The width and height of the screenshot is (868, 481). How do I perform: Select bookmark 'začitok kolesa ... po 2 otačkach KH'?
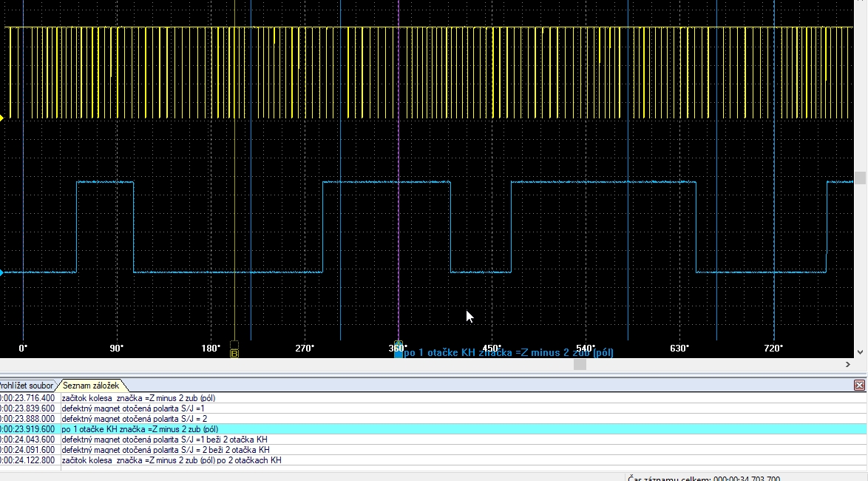pyautogui.click(x=172, y=460)
